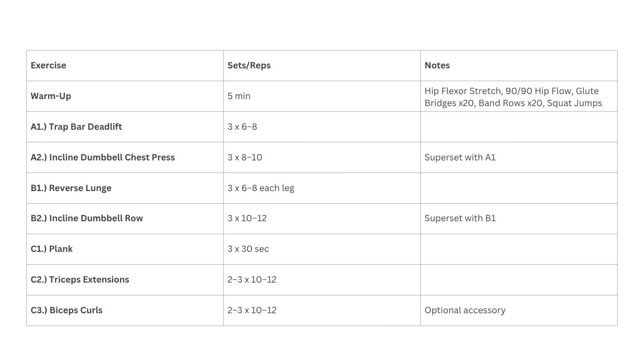
Task: Select the C1.) Plank exercise cell
Action: [52, 249]
